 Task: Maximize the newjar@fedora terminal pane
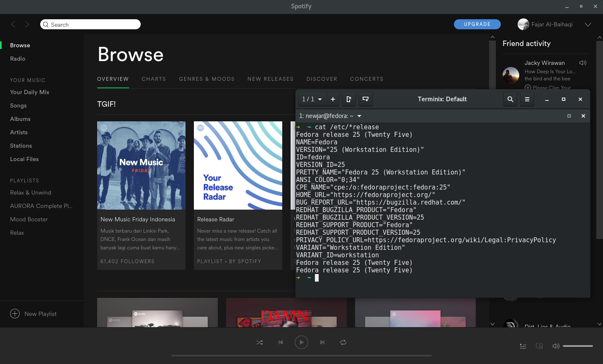point(569,116)
